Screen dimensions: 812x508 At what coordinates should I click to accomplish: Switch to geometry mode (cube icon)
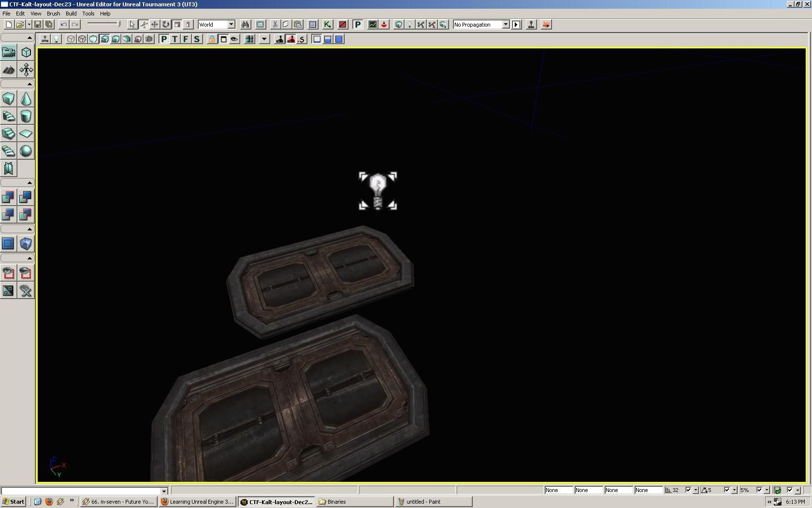(x=26, y=52)
